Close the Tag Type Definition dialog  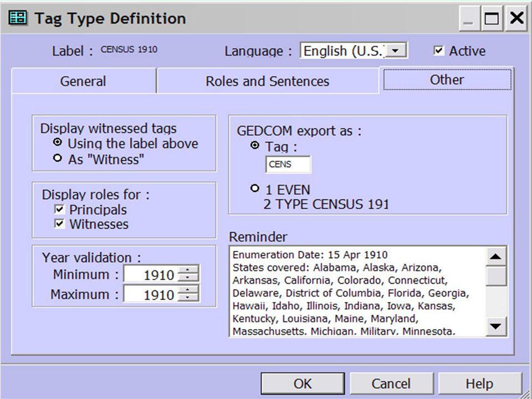pyautogui.click(x=516, y=18)
